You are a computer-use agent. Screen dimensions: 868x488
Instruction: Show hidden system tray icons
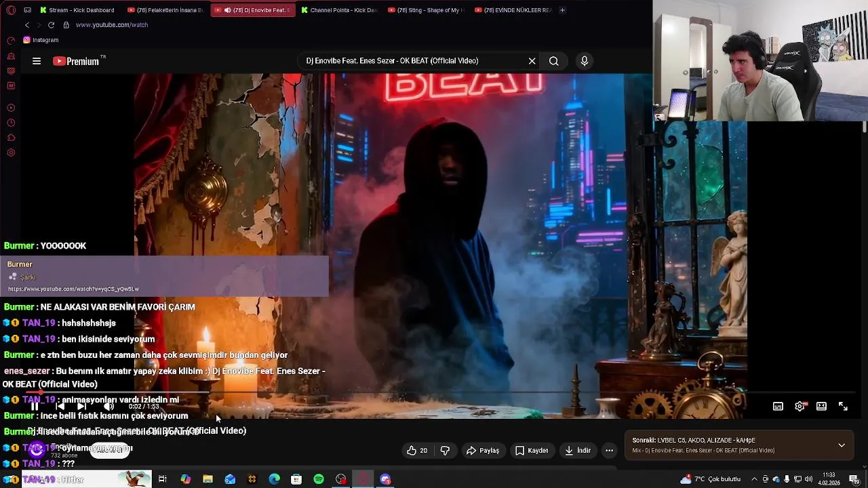pos(754,479)
